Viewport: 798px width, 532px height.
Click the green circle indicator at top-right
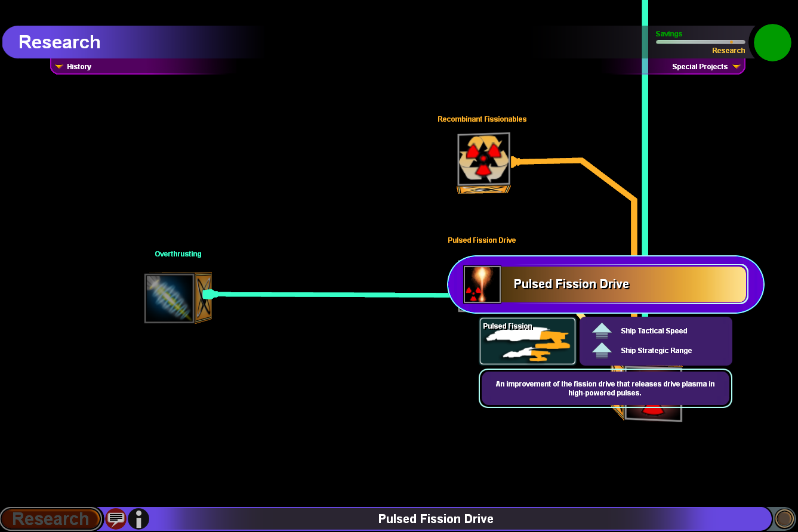click(772, 43)
